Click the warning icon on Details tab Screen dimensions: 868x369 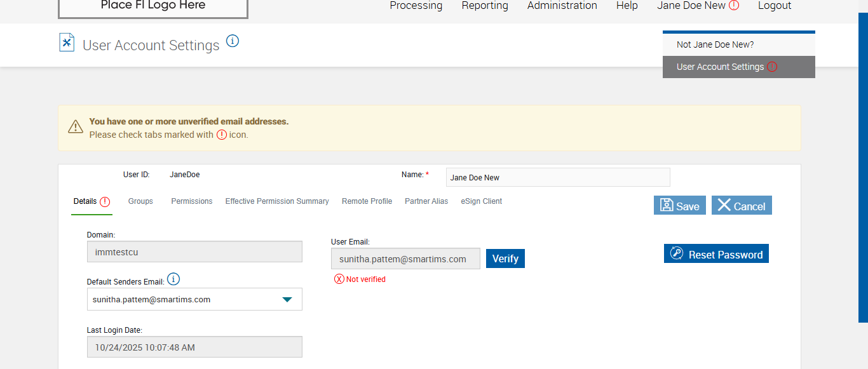(x=105, y=202)
